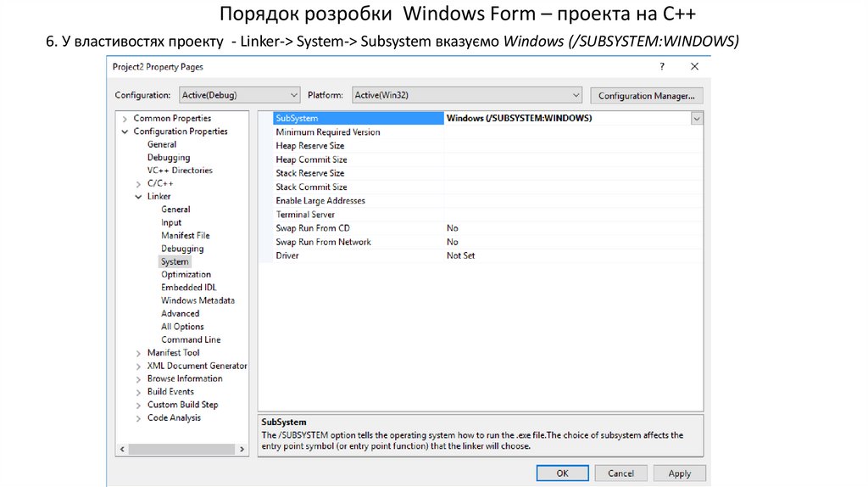Select Embedded IDL tree item
Screen dimensions: 868x487
[x=189, y=288]
